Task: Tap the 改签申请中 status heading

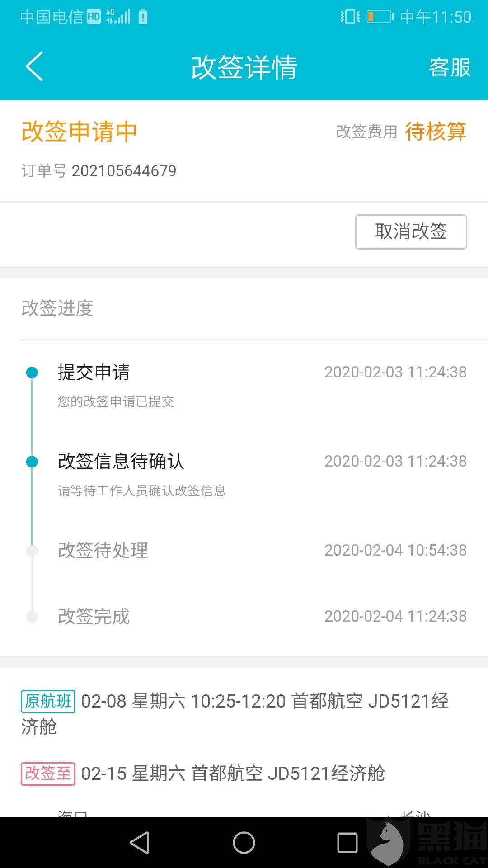Action: point(79,132)
